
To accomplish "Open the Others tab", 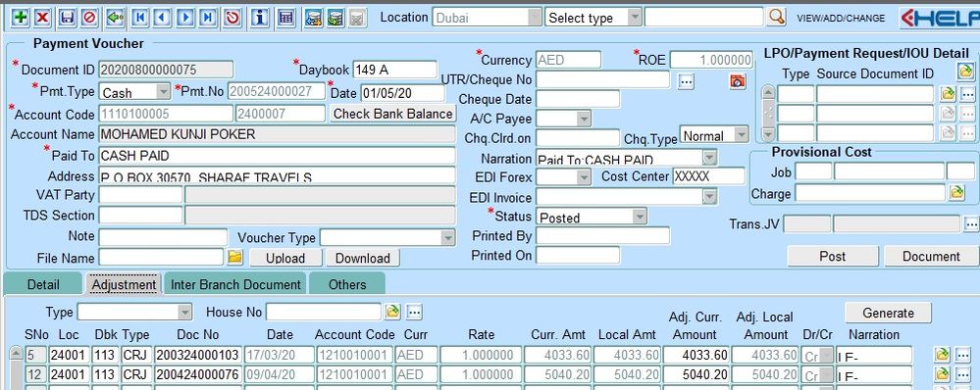I will [x=347, y=284].
